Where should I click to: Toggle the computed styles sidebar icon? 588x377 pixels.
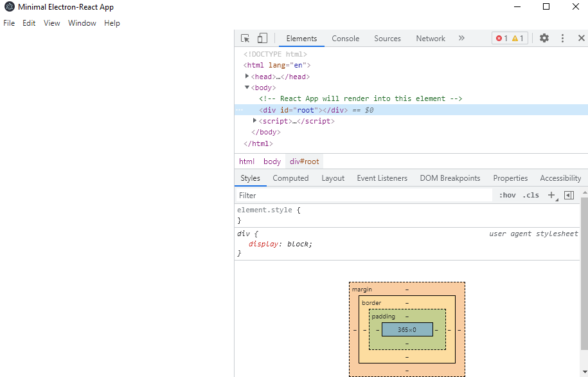point(569,196)
